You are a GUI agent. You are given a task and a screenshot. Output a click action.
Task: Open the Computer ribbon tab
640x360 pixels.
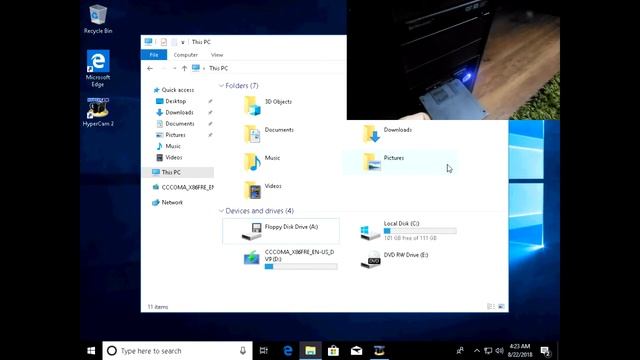(x=186, y=55)
